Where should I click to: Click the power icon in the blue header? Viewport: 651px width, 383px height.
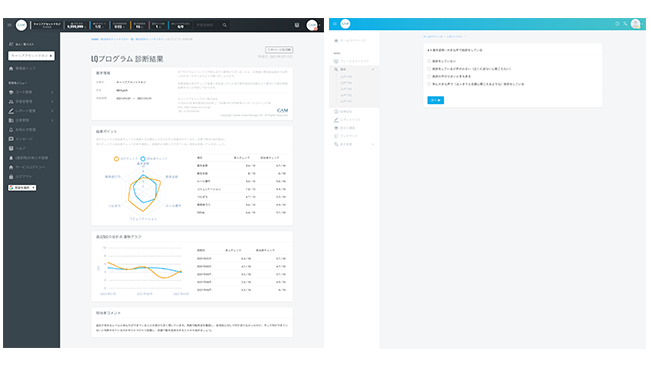click(617, 24)
